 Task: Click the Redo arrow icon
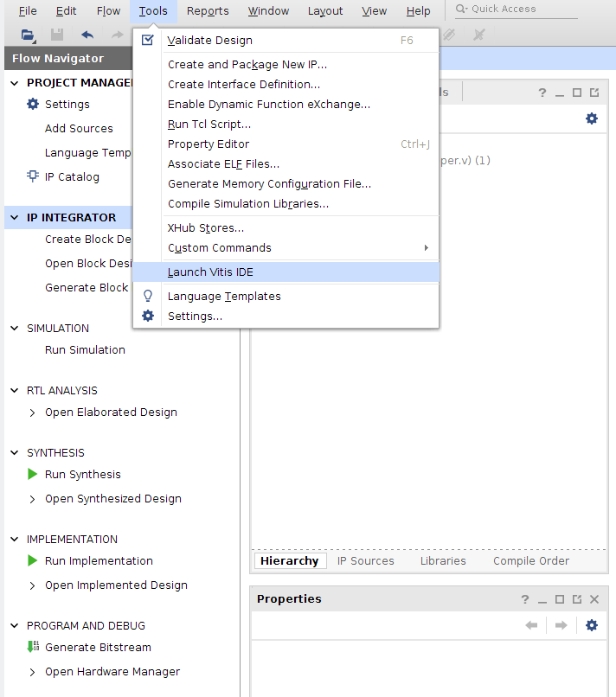pos(117,35)
